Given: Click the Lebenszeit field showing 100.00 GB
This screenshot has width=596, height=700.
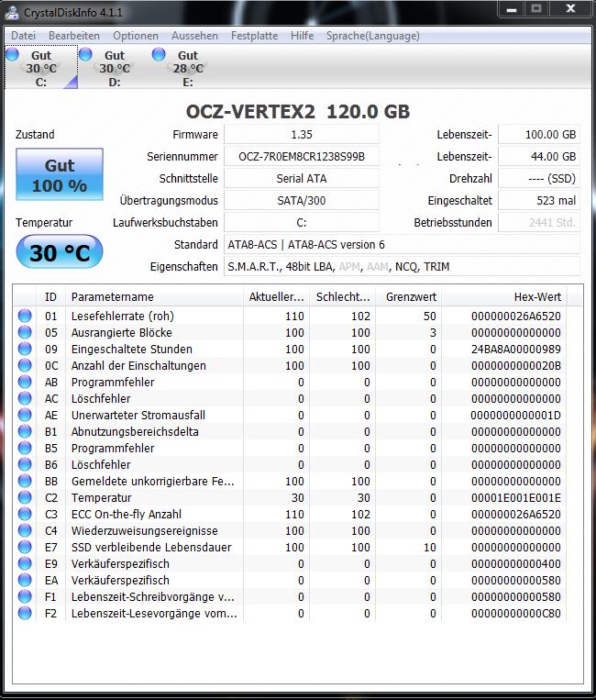Looking at the screenshot, I should click(539, 134).
